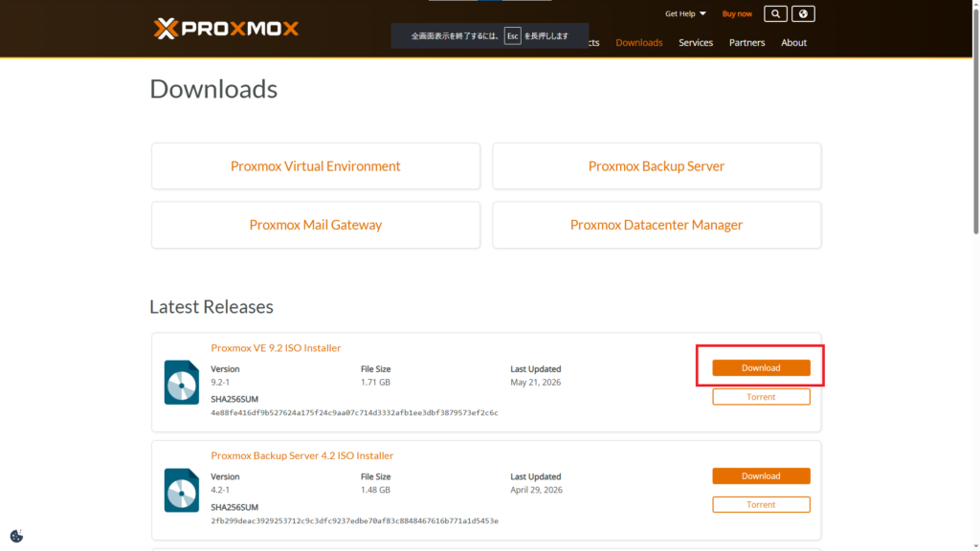Click the date April 29, 2026
Screen dimensions: 980x551
click(x=536, y=491)
